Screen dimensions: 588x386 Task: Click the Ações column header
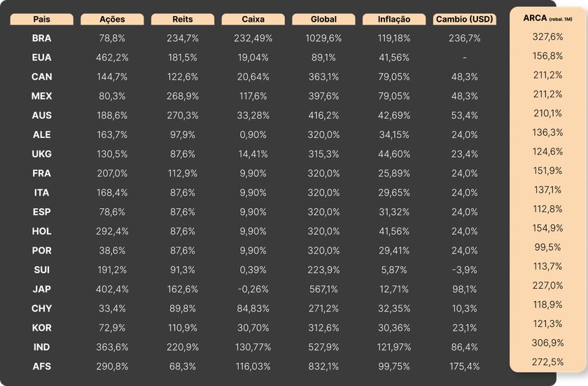point(112,20)
